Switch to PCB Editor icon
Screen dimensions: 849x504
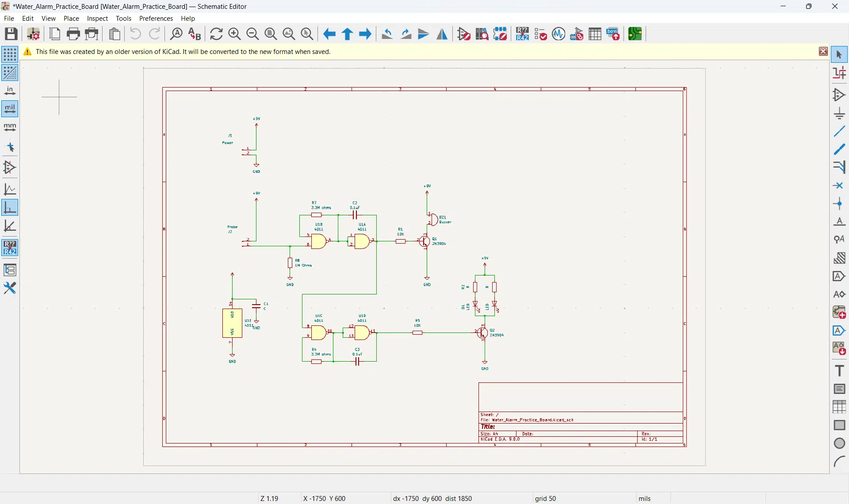tap(635, 34)
